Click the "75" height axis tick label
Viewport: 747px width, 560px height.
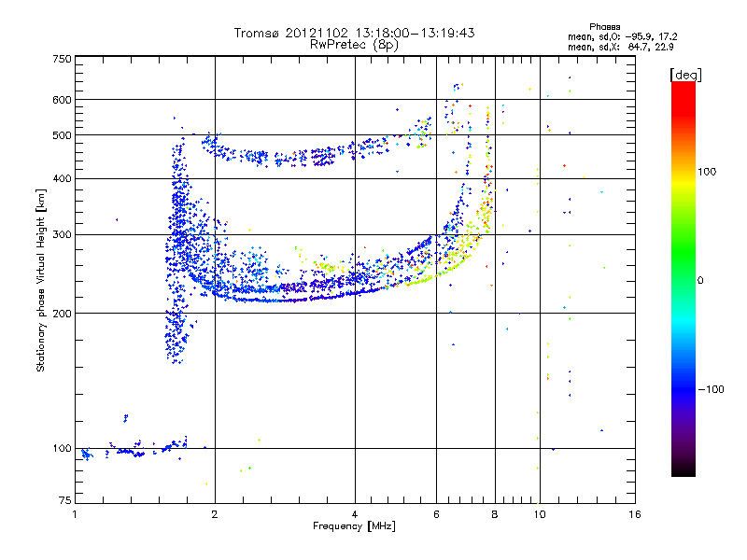tap(65, 500)
